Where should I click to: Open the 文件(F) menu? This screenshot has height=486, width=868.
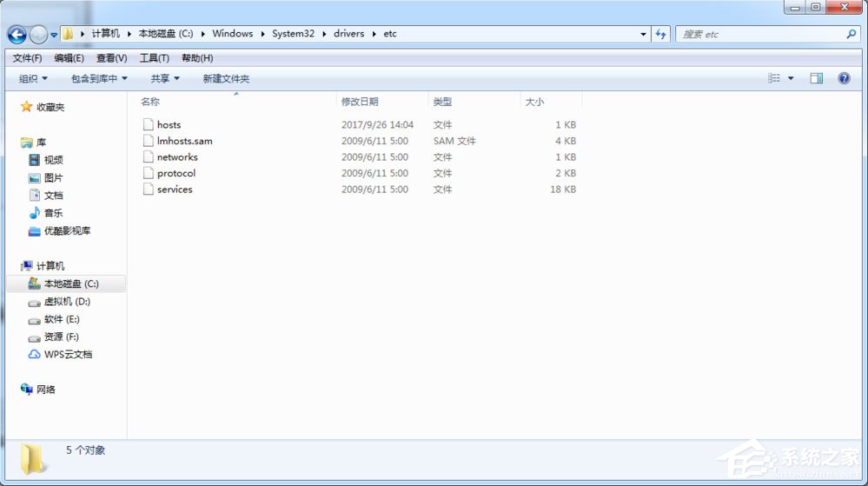tap(27, 58)
